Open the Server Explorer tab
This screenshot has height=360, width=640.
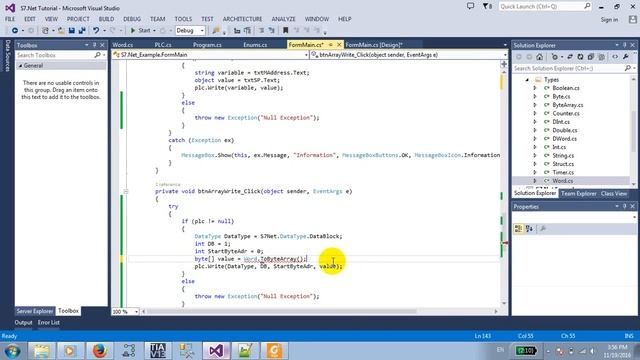(x=35, y=311)
